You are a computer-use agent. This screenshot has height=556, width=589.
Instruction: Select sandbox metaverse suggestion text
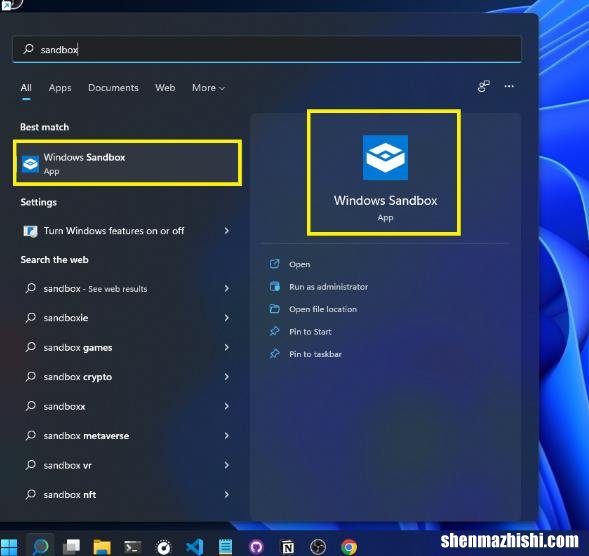pyautogui.click(x=86, y=436)
